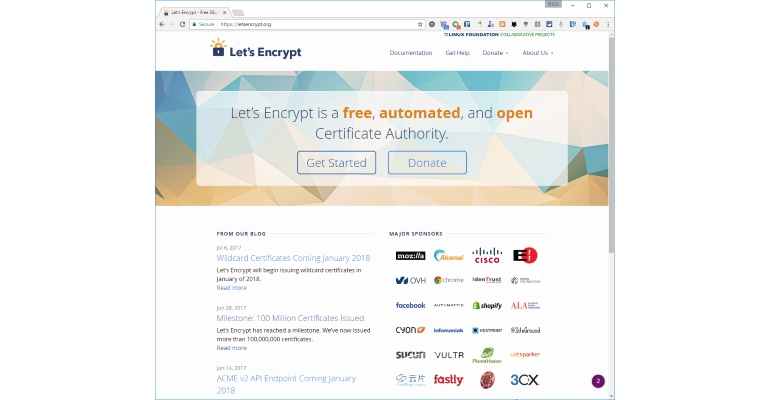Open the OVH sponsor logo
Image resolution: width=770 pixels, height=400 pixels.
click(411, 280)
